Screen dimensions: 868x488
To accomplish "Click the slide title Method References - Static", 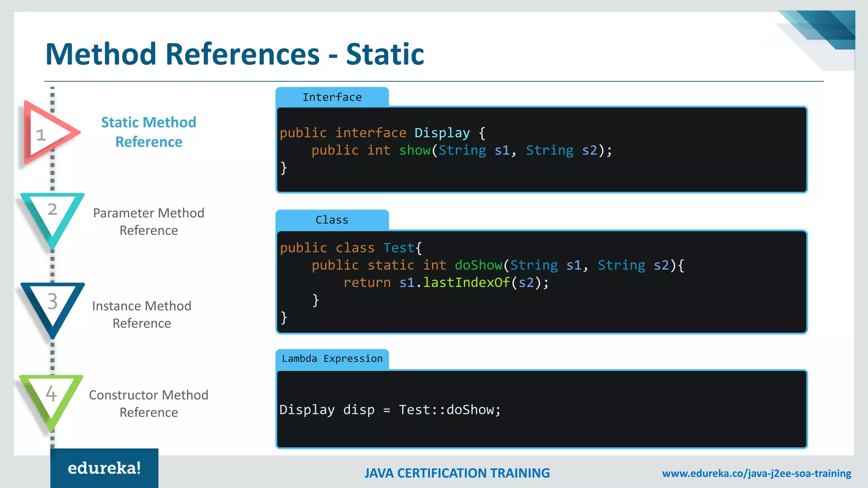I will [234, 54].
